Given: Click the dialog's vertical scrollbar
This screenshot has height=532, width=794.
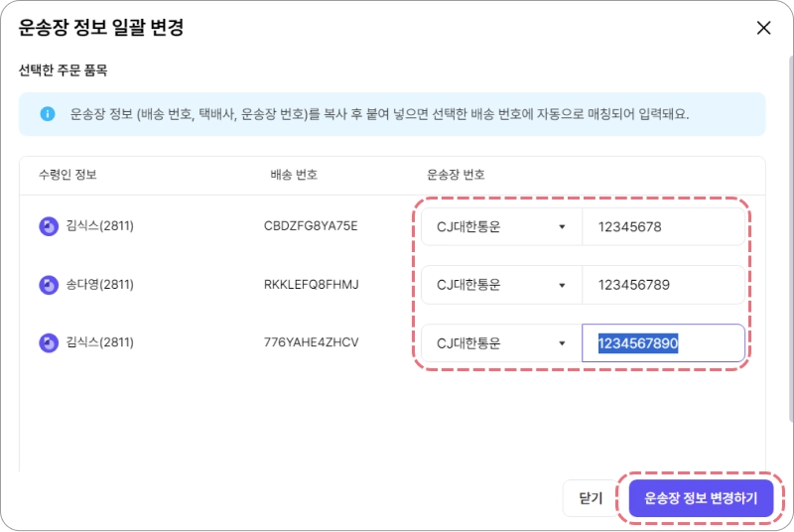Looking at the screenshot, I should pos(790,238).
